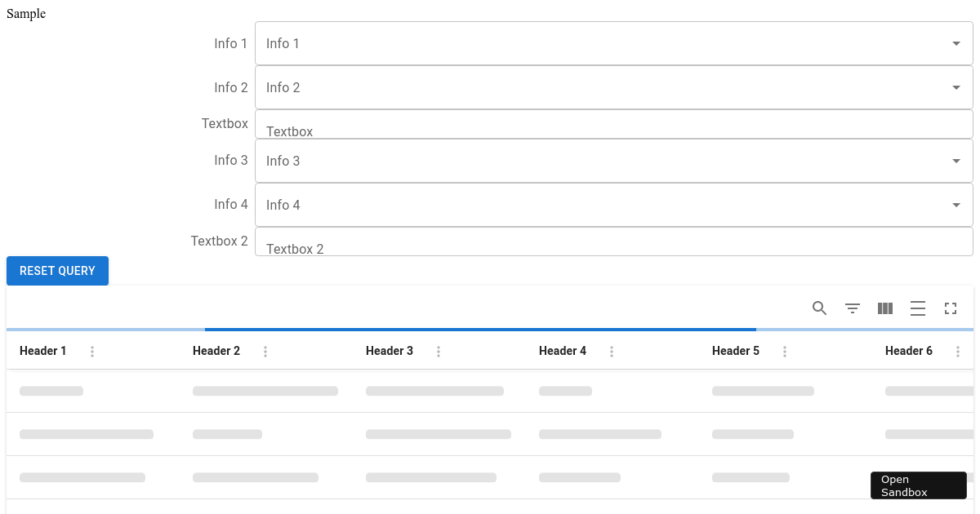This screenshot has width=980, height=514.
Task: Open Header 6 column actions menu
Action: click(958, 352)
